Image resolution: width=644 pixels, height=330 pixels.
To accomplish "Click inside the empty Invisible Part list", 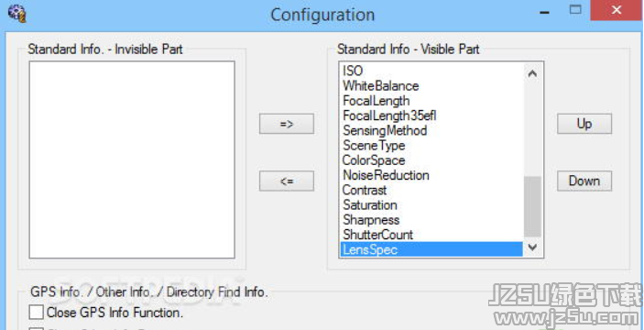I will (x=132, y=159).
